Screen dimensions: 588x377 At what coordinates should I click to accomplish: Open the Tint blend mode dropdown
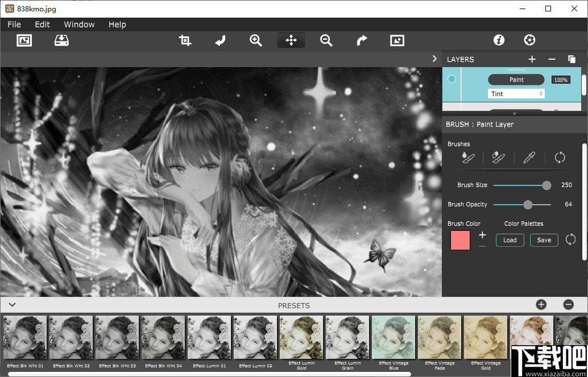point(516,94)
